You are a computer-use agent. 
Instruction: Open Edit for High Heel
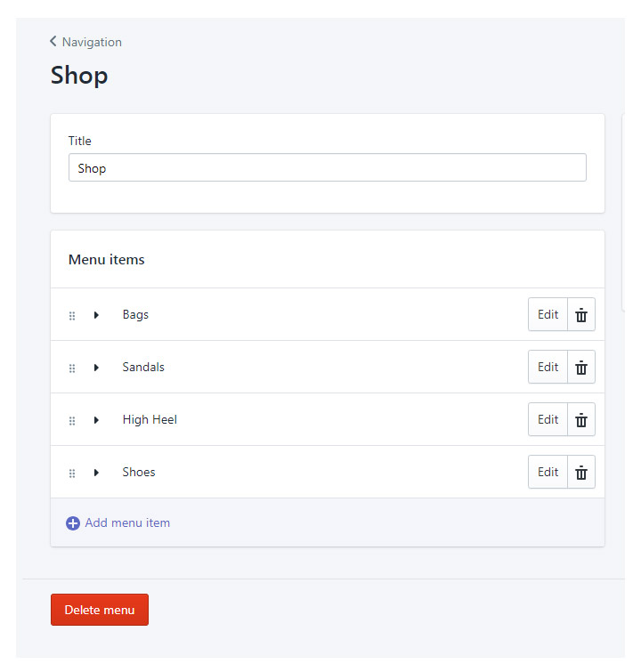(x=548, y=419)
